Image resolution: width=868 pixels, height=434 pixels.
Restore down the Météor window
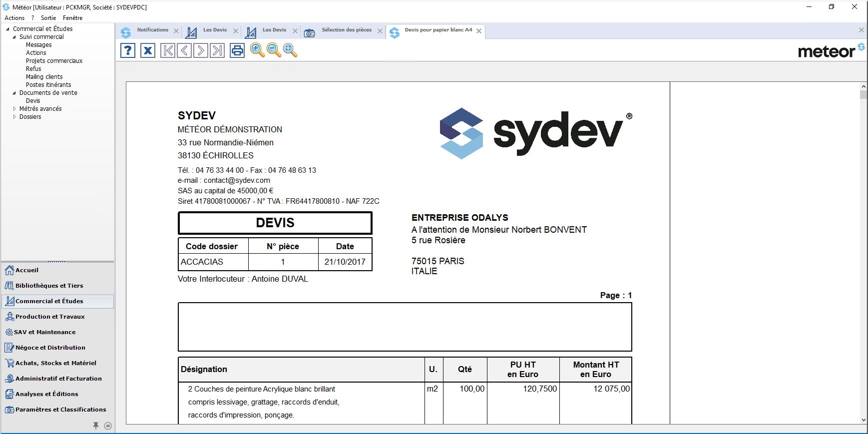[x=832, y=7]
